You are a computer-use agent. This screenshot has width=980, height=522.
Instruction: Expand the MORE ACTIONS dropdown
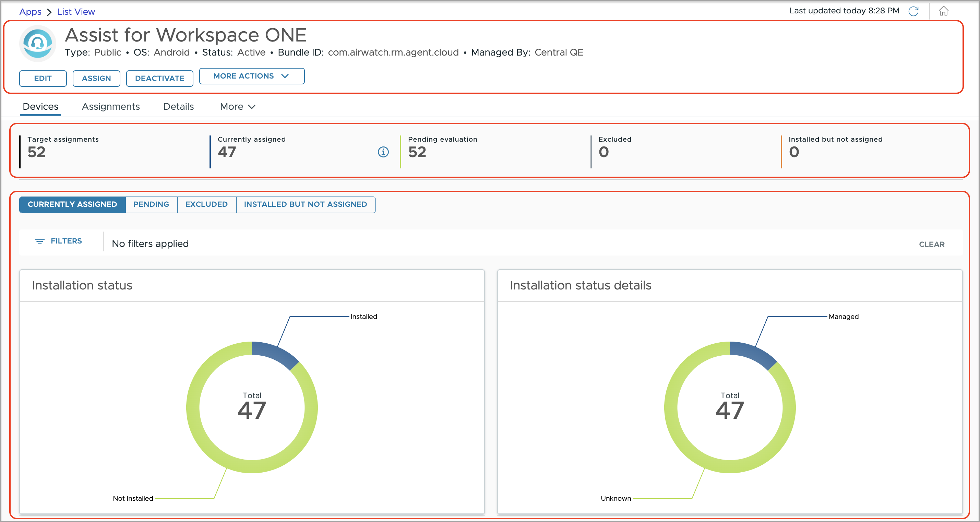pos(252,76)
